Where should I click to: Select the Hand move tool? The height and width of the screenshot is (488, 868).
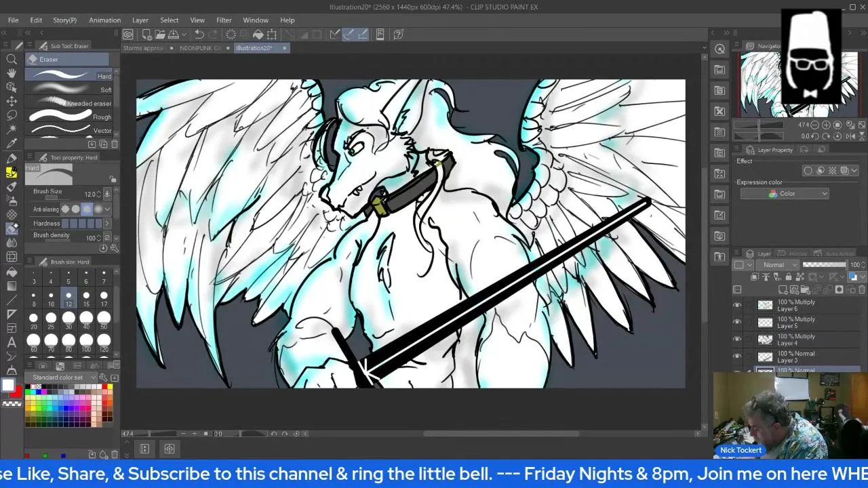12,72
